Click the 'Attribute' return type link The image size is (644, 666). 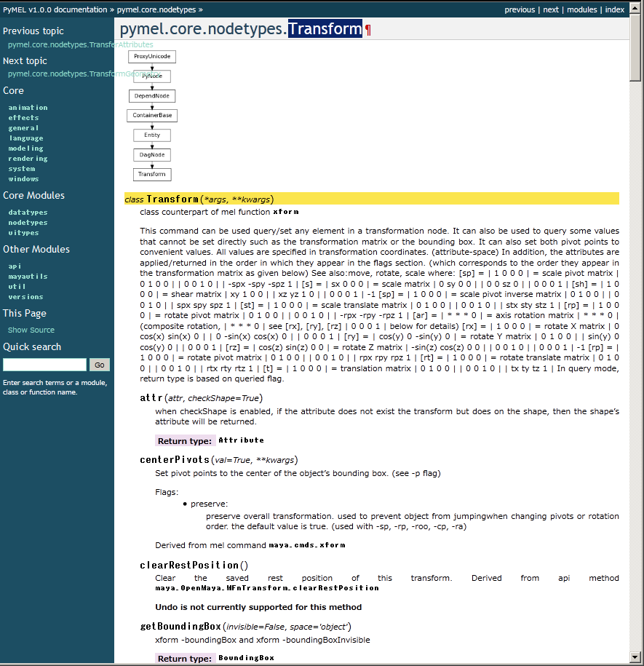point(241,440)
